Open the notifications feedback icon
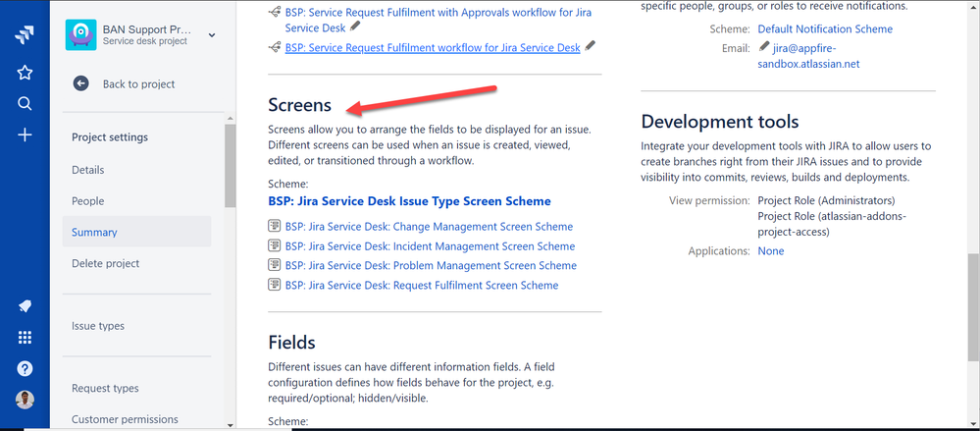Screen dimensions: 980x431 25,306
